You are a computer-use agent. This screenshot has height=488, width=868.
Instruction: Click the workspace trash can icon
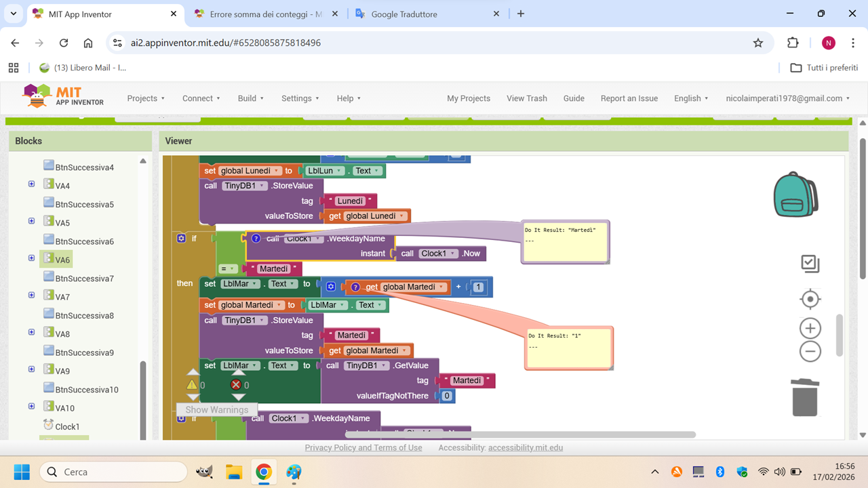click(805, 397)
